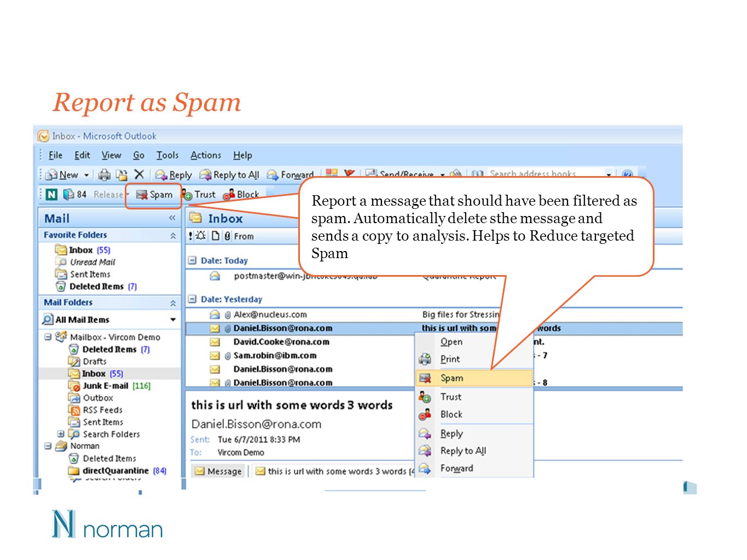
Task: Select directQuarantine (84) folder
Action: 117,470
